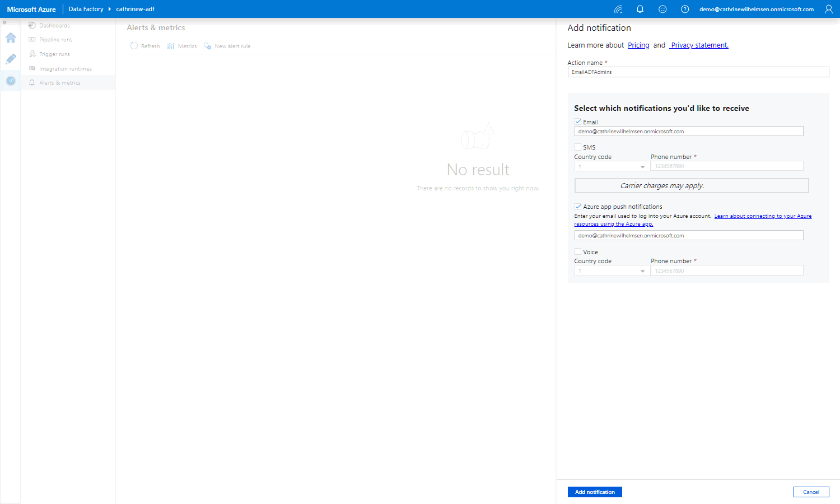This screenshot has width=840, height=504.
Task: Click the feedback smiley icon
Action: (662, 9)
